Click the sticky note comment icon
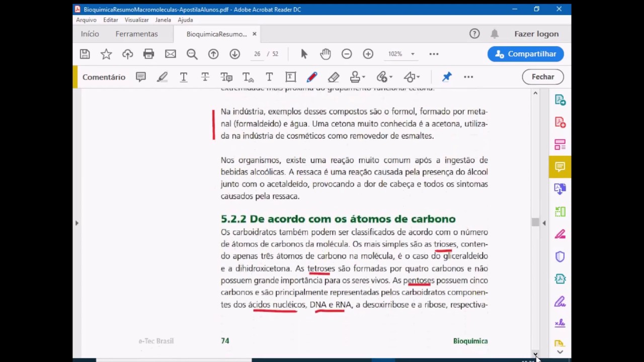Viewport: 644px width, 362px height. 141,77
